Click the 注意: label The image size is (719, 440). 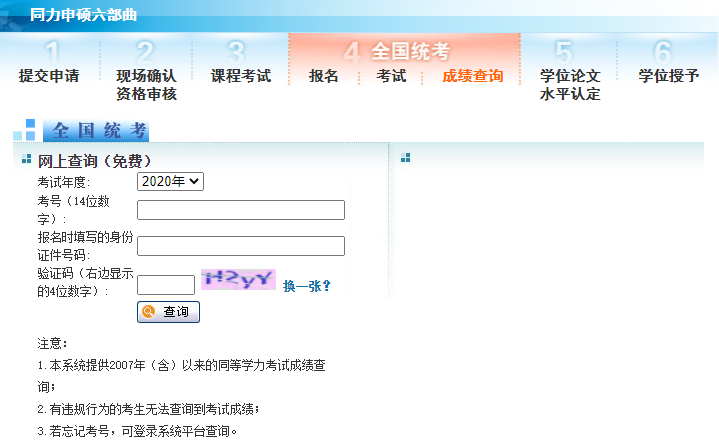[x=52, y=343]
